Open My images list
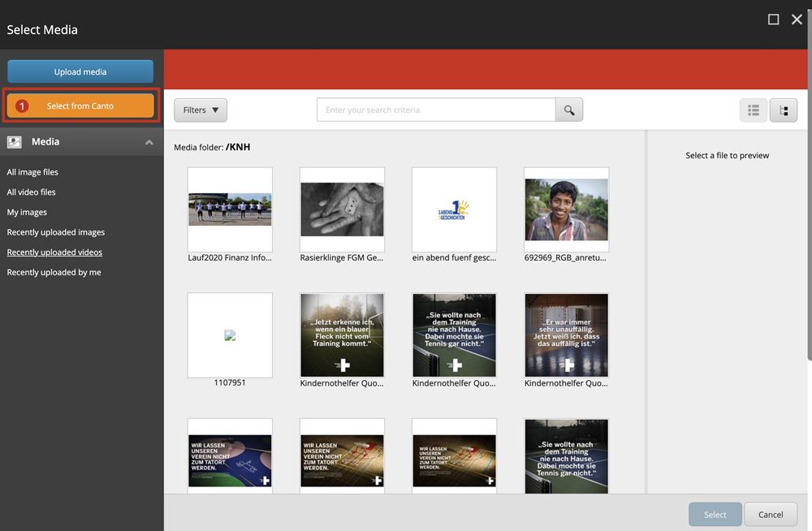This screenshot has height=531, width=812. (27, 212)
